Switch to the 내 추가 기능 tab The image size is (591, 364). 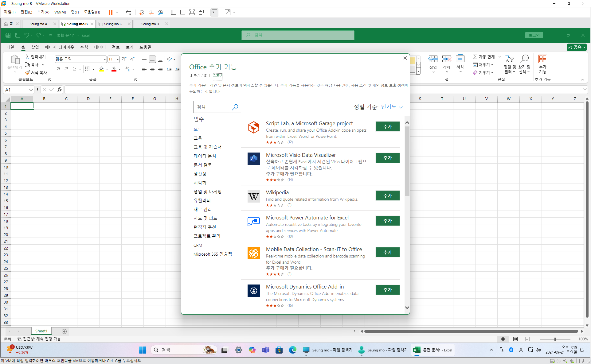(198, 75)
